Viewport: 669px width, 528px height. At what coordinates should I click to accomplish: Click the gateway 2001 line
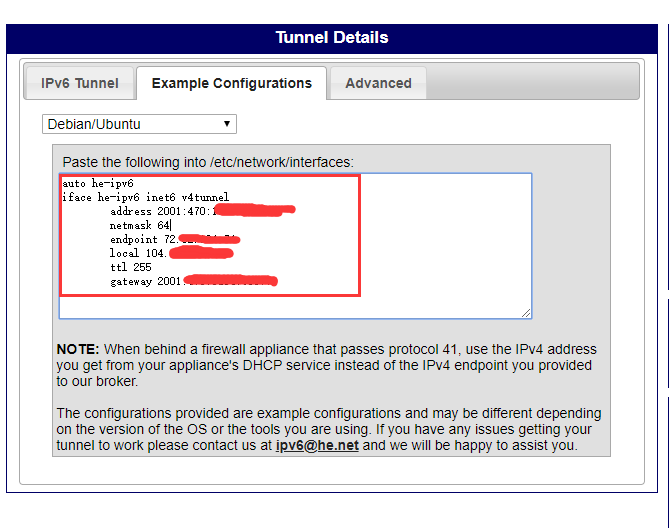tap(194, 281)
